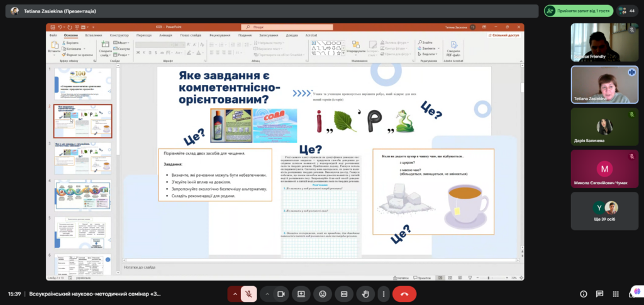Toggle the camera on or off
Image resolution: width=644 pixels, height=305 pixels.
click(x=281, y=294)
